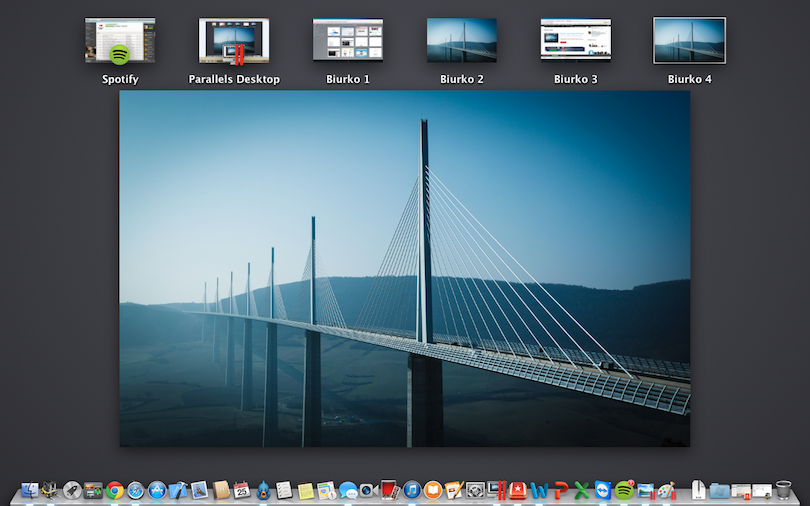Open Safari from the Dock
This screenshot has height=506, width=810.
[136, 490]
